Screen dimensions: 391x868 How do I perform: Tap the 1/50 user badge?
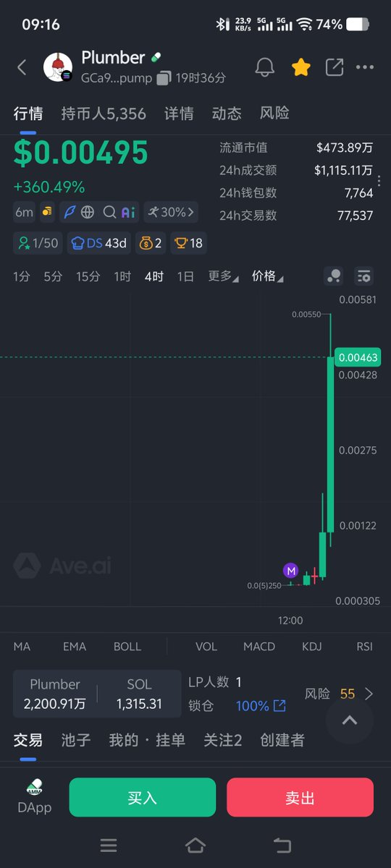(x=38, y=243)
